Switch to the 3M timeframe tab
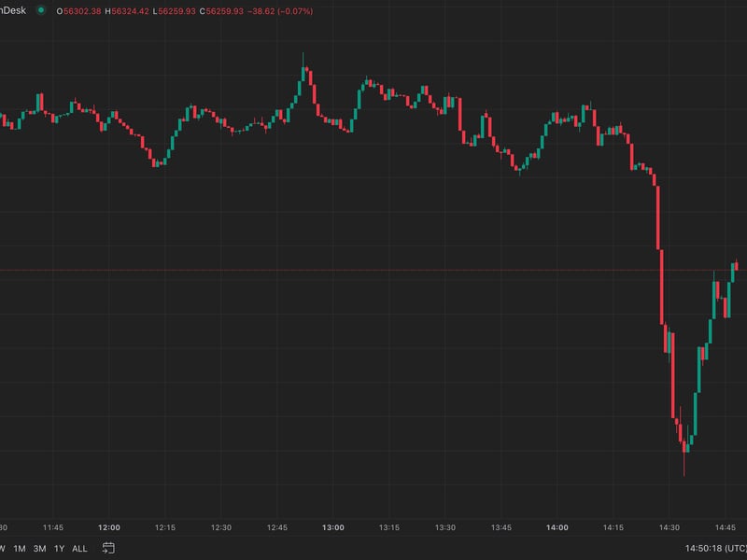This screenshot has height=560, width=747. (39, 548)
